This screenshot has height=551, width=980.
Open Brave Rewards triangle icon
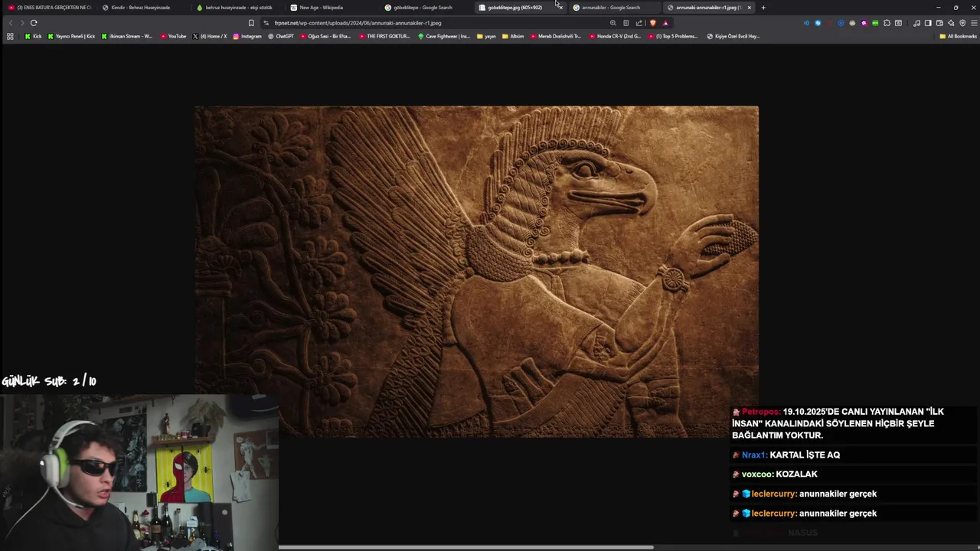pyautogui.click(x=665, y=23)
